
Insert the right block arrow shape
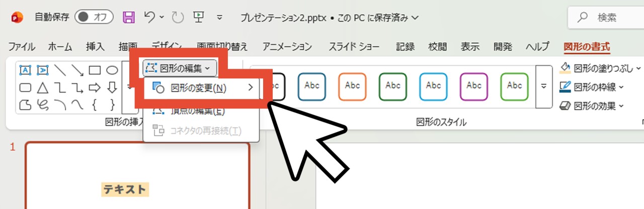click(x=95, y=88)
